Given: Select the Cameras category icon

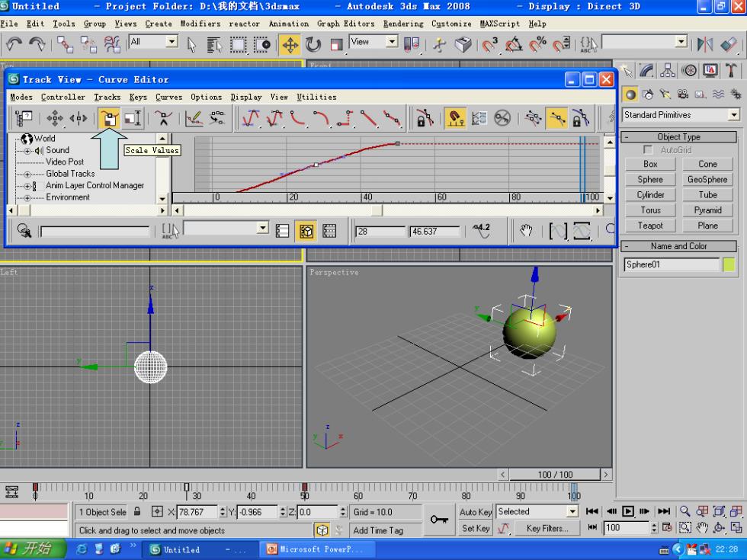Looking at the screenshot, I should tap(683, 94).
